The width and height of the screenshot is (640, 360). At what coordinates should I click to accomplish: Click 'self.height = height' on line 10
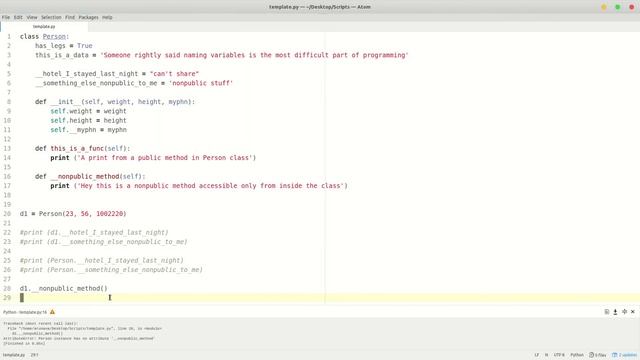pos(89,120)
